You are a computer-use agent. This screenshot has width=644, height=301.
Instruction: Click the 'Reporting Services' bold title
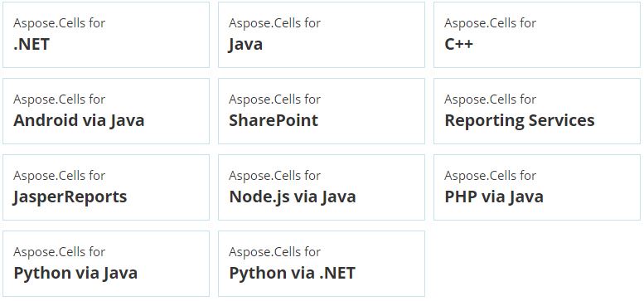click(520, 121)
